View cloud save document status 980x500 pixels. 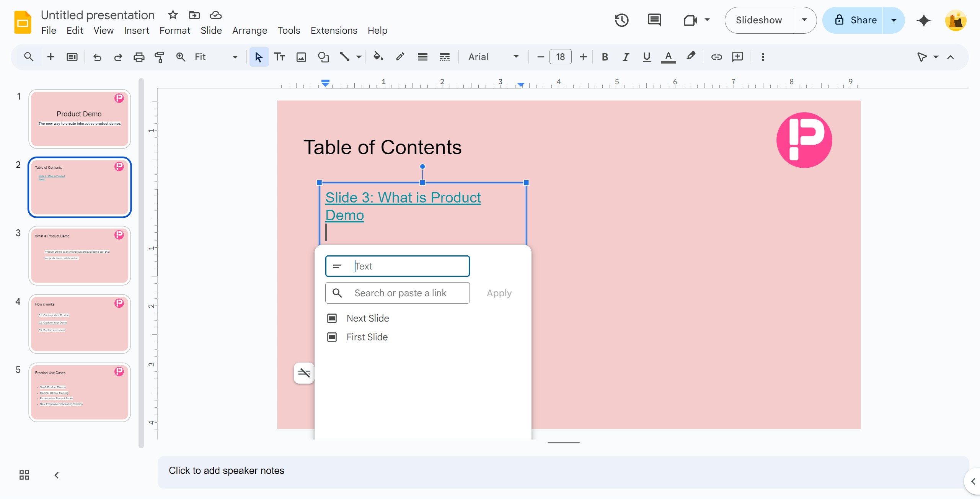tap(216, 15)
